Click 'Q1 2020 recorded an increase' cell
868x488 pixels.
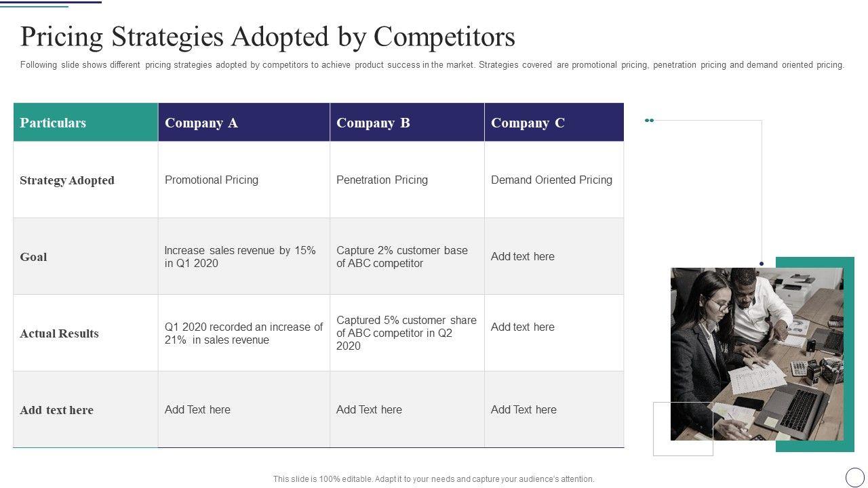tap(243, 333)
